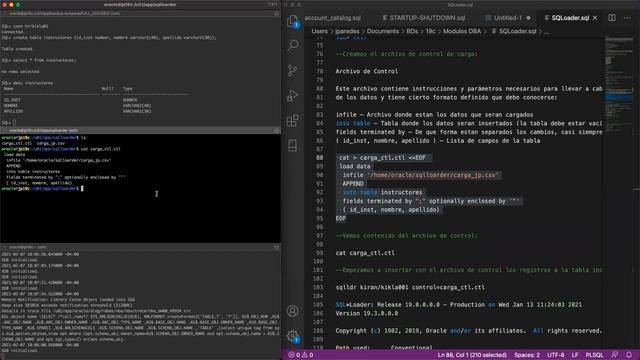Open notifications bell in status bar

(629, 355)
